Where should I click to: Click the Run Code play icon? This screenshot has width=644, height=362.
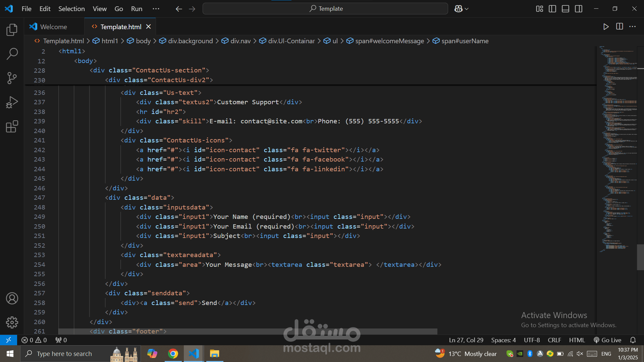tap(606, 27)
